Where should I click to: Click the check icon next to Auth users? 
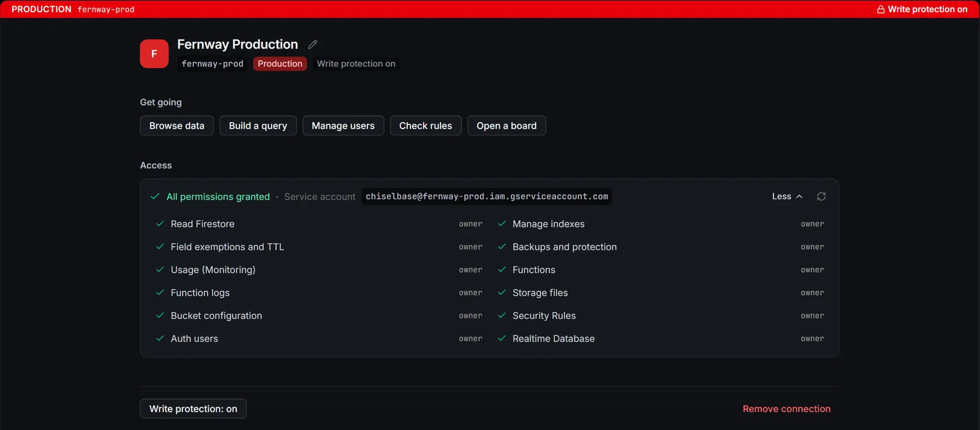click(x=160, y=339)
